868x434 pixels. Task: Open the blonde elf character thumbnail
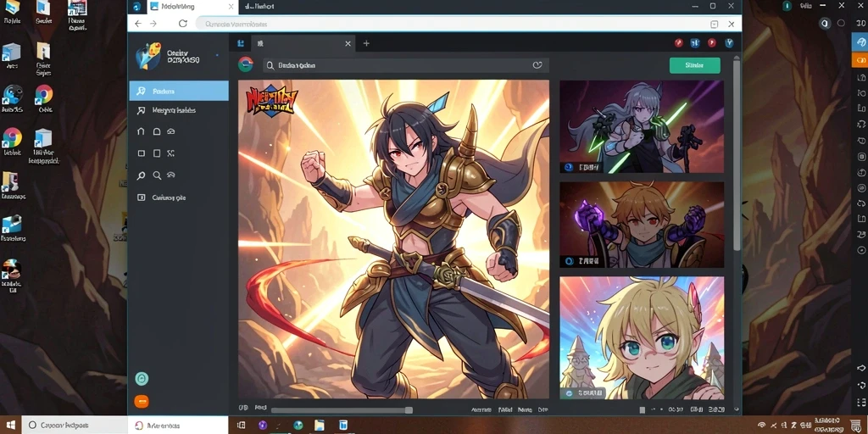pyautogui.click(x=642, y=338)
